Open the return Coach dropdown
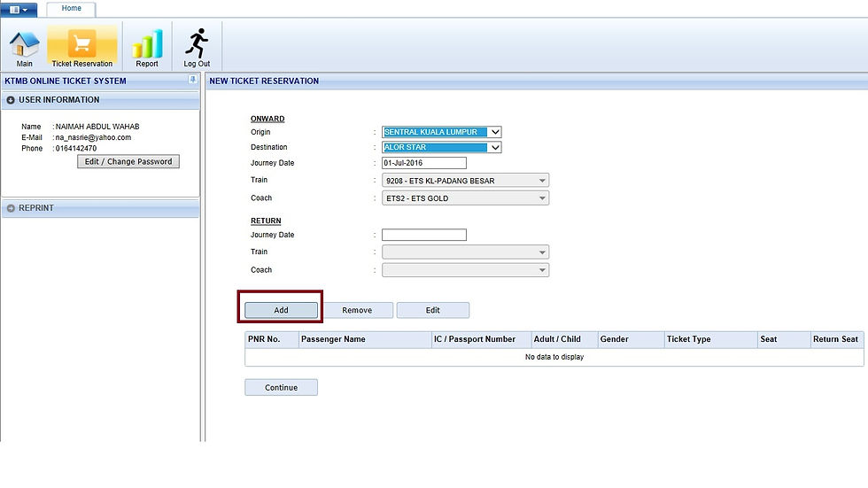Screen dimensions: 868x488 tap(466, 270)
